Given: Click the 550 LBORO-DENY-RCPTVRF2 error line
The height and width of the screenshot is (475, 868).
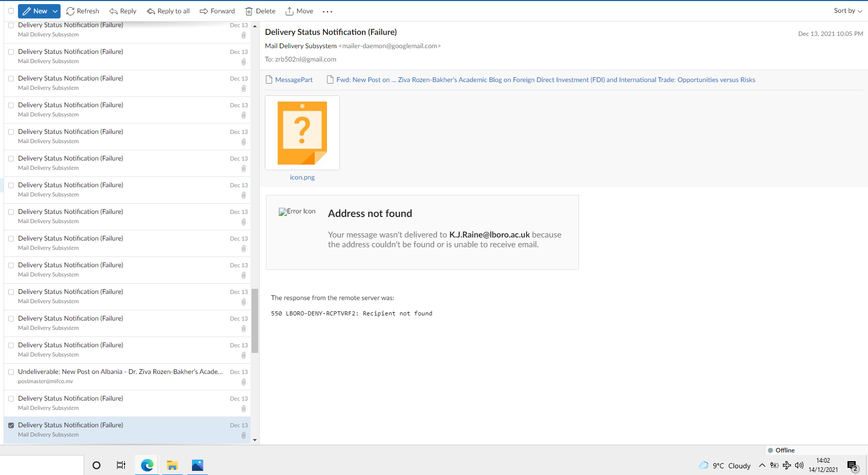Looking at the screenshot, I should [352, 313].
